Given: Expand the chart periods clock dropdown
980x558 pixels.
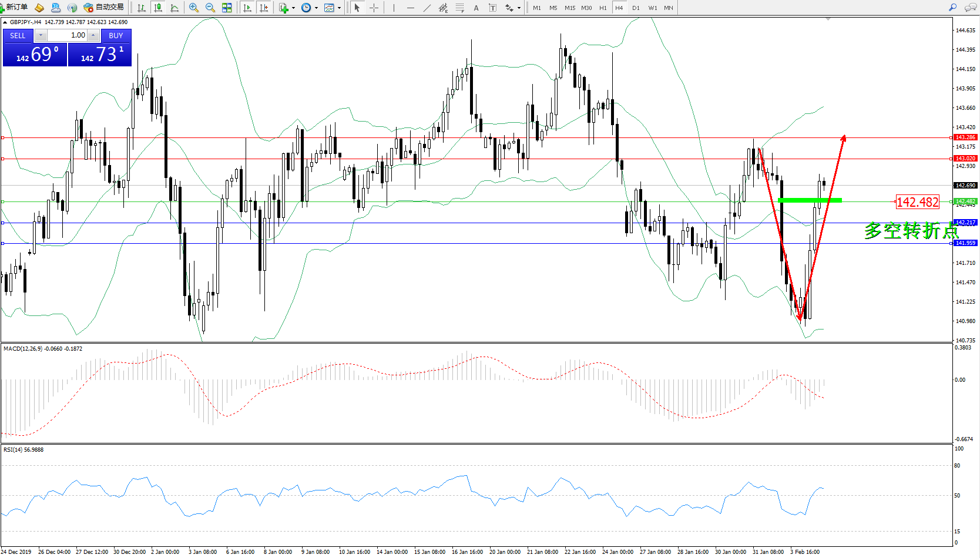Looking at the screenshot, I should point(316,8).
